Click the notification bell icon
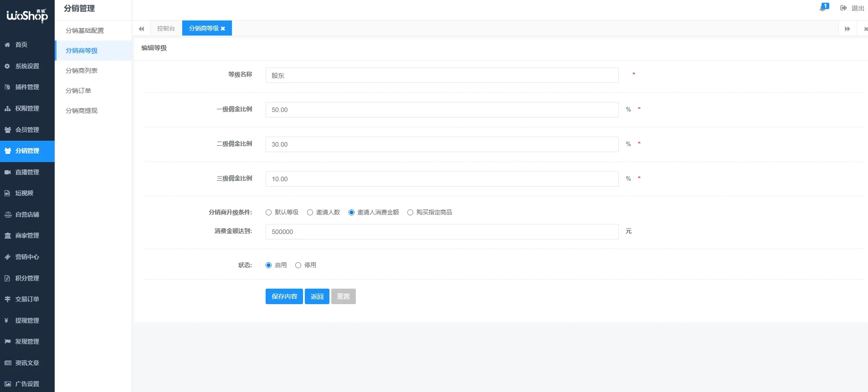 click(x=823, y=8)
